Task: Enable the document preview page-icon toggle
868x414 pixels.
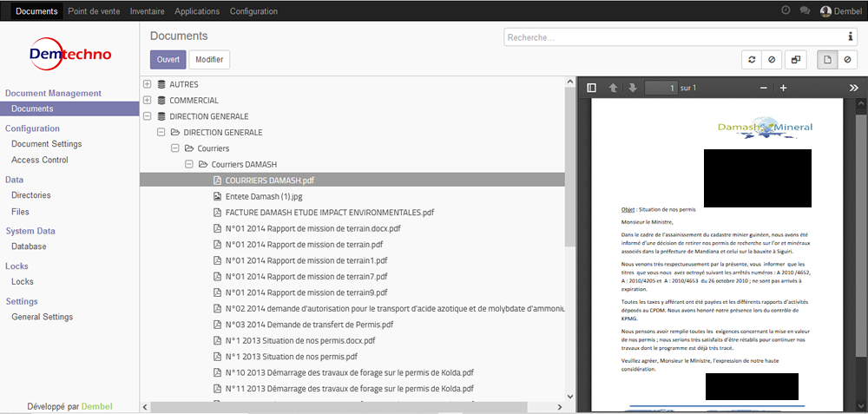Action: [828, 60]
